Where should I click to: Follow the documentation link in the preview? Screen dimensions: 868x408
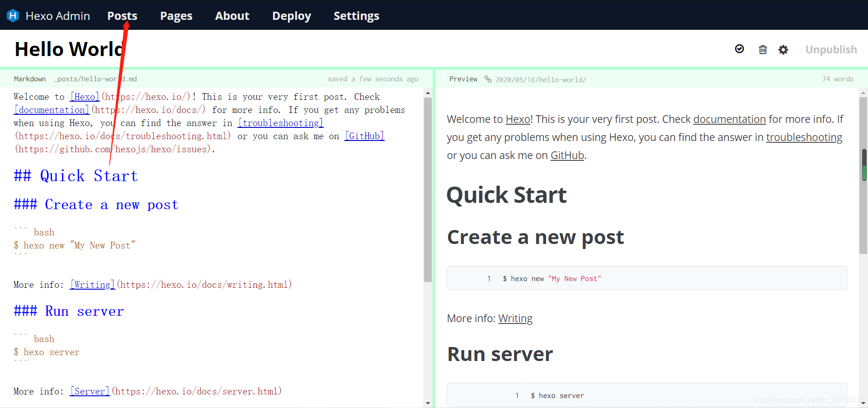click(729, 119)
